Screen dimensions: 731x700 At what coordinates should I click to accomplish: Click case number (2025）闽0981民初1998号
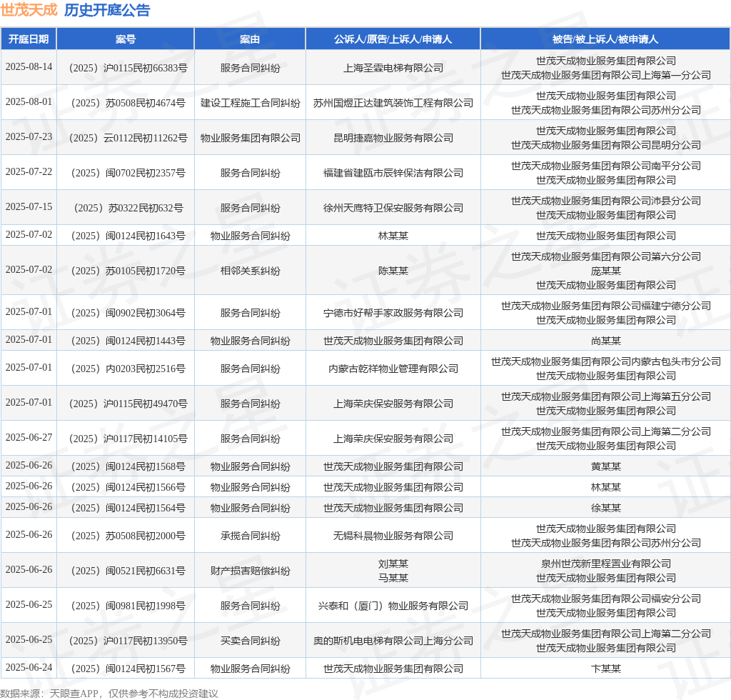pyautogui.click(x=128, y=606)
